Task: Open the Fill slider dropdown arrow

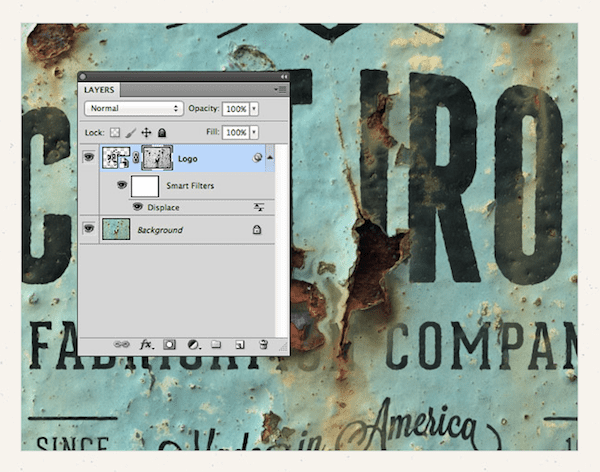Action: (254, 132)
